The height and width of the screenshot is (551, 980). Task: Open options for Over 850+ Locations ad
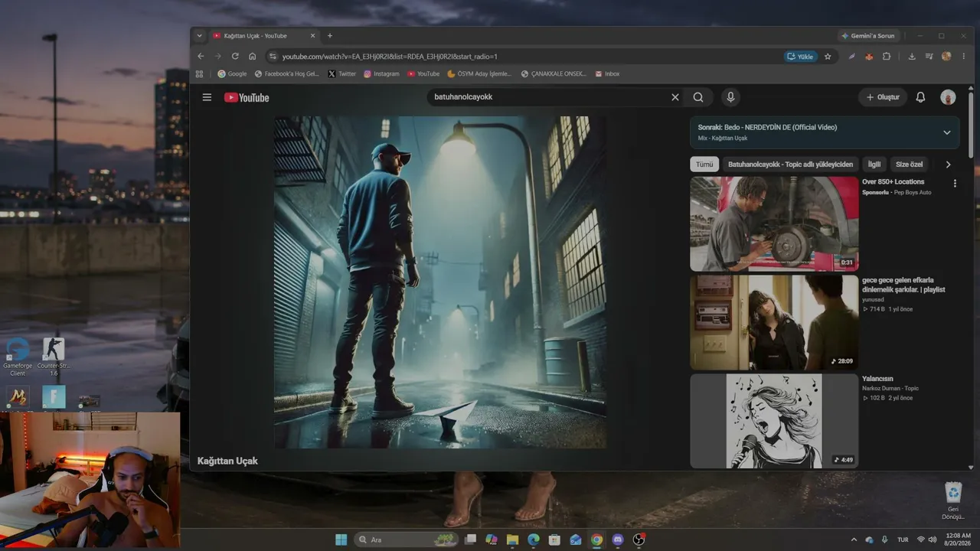[955, 183]
